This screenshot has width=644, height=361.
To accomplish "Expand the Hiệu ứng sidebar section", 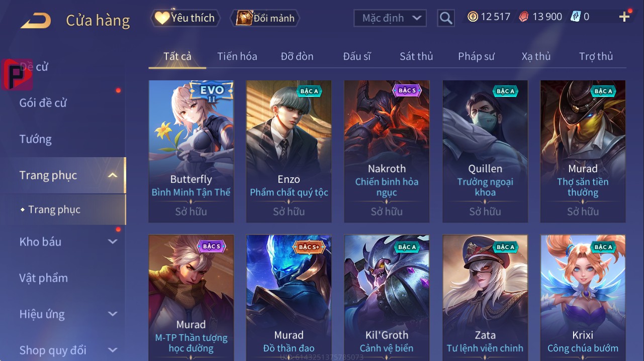I will pos(113,314).
